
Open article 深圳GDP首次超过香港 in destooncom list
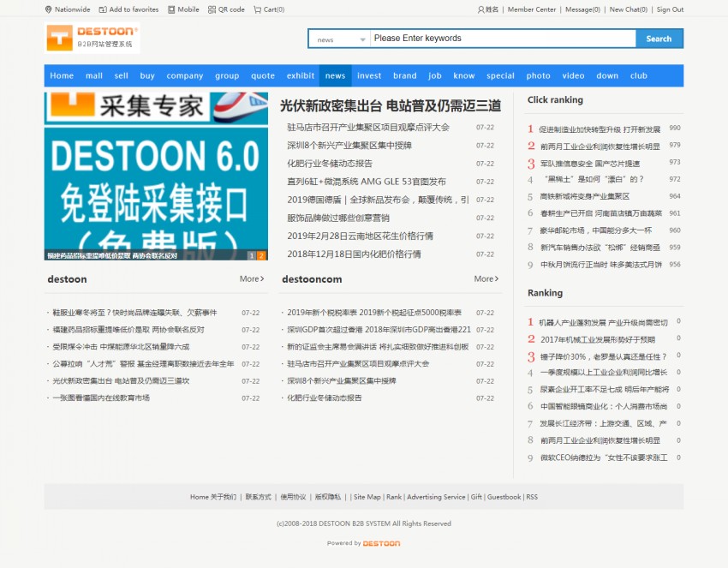click(379, 330)
